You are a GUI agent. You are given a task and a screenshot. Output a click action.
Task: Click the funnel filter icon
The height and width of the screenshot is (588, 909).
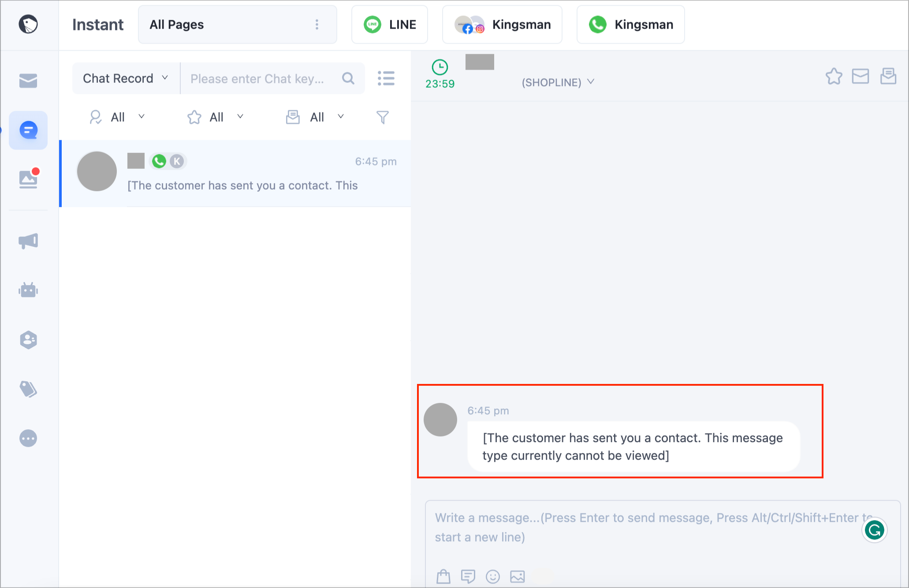point(383,117)
